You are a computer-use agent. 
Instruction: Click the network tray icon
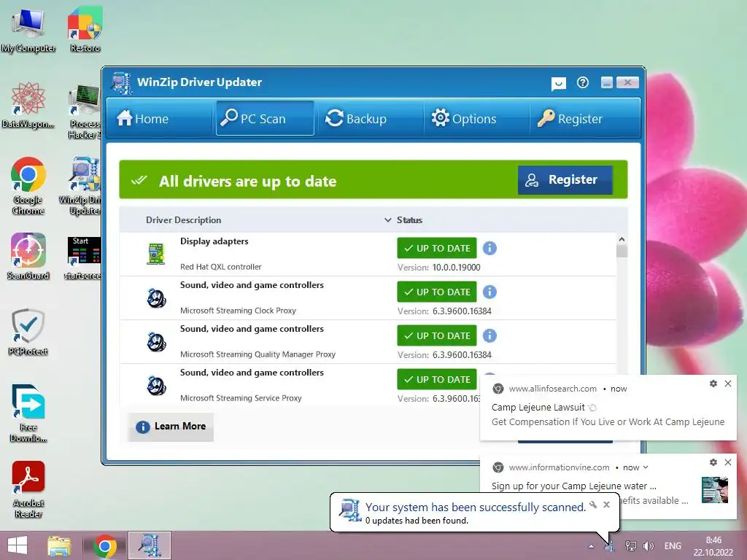coord(631,546)
